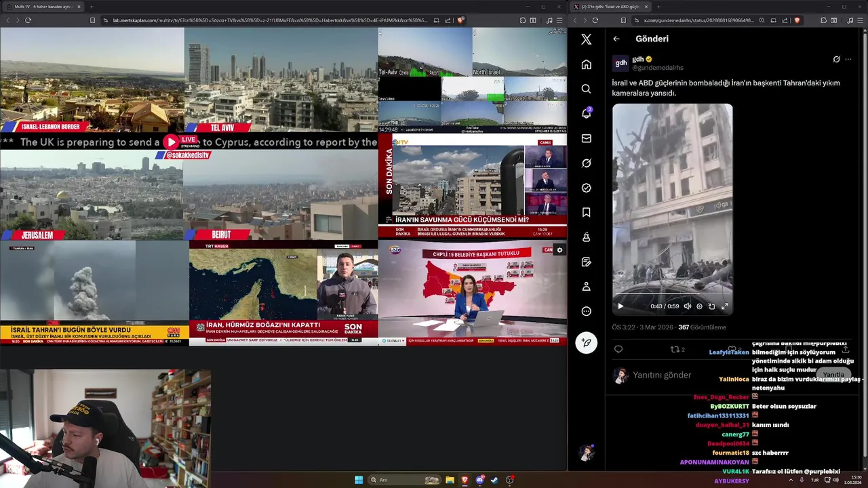868x488 pixels.
Task: Go back in the X browser window
Action: click(x=575, y=20)
